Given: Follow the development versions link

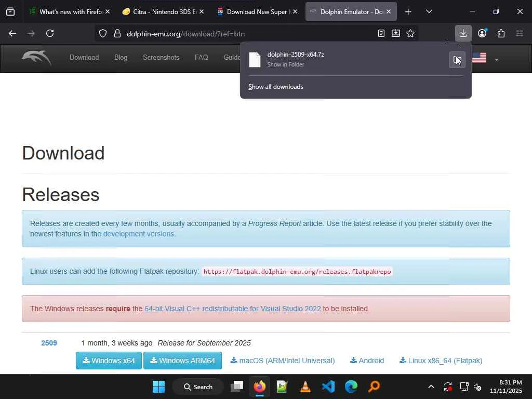Looking at the screenshot, I should pos(138,234).
